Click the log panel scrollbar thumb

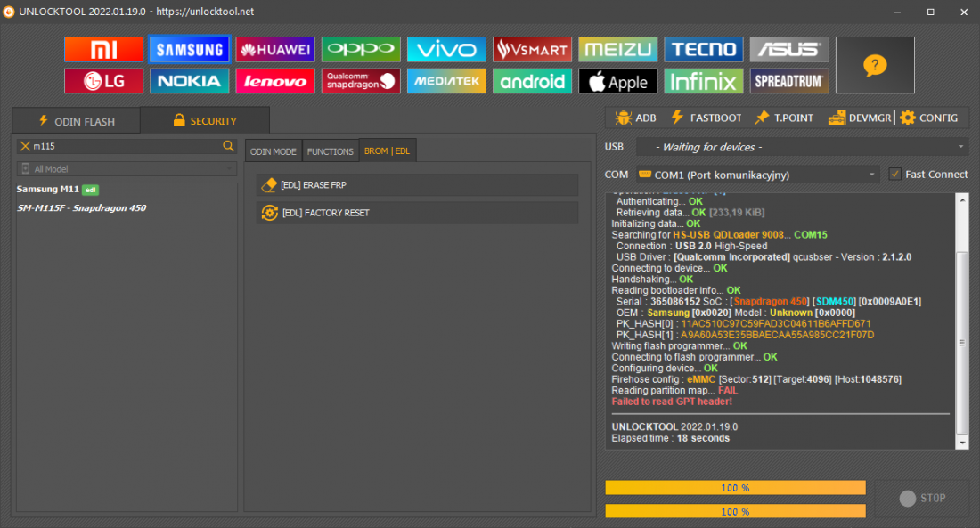[x=962, y=343]
